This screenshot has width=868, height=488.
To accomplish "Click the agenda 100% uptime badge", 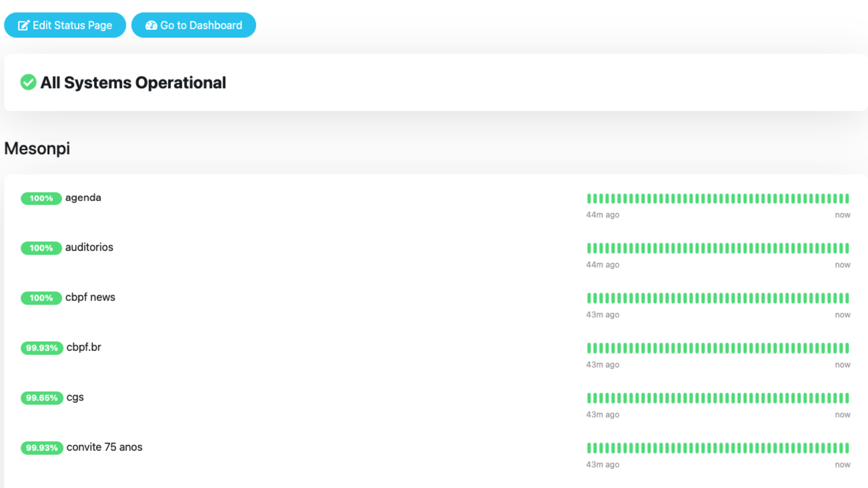I will click(41, 198).
